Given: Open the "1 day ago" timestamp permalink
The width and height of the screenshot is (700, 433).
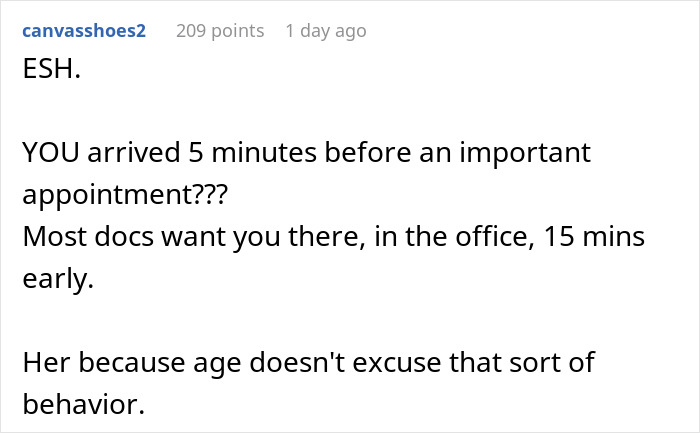Looking at the screenshot, I should click(325, 31).
